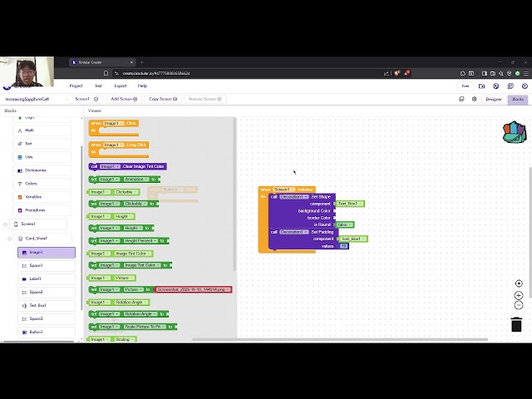Open the Dictionaries blocks category

[42, 170]
